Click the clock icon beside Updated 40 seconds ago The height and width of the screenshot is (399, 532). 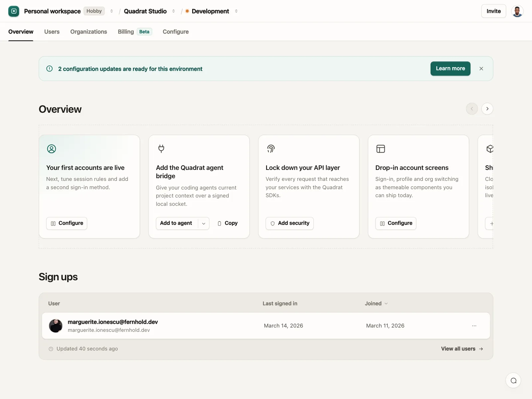tap(51, 349)
